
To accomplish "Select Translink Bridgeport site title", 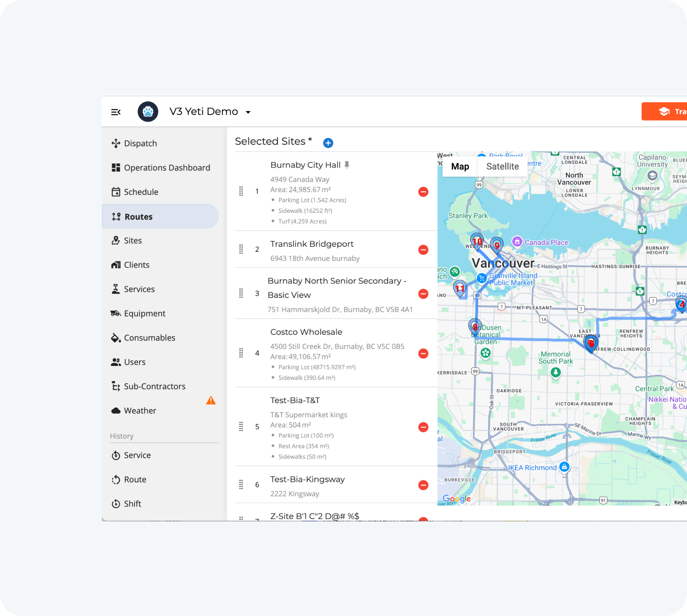I will point(312,244).
